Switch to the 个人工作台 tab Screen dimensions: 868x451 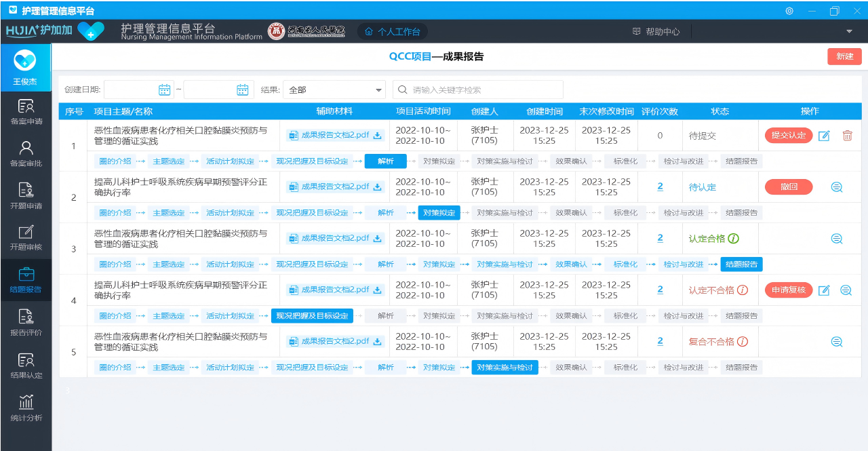393,31
